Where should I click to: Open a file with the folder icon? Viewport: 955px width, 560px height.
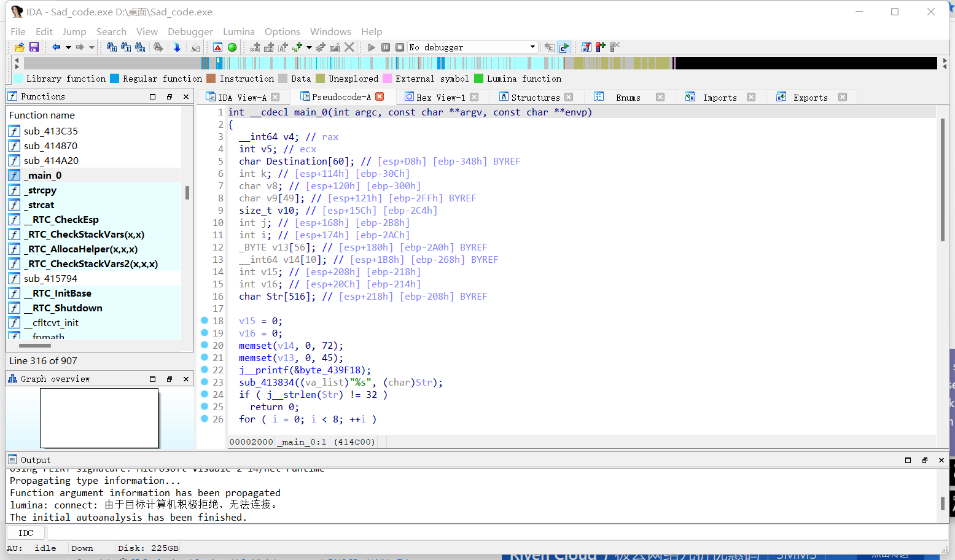click(20, 47)
